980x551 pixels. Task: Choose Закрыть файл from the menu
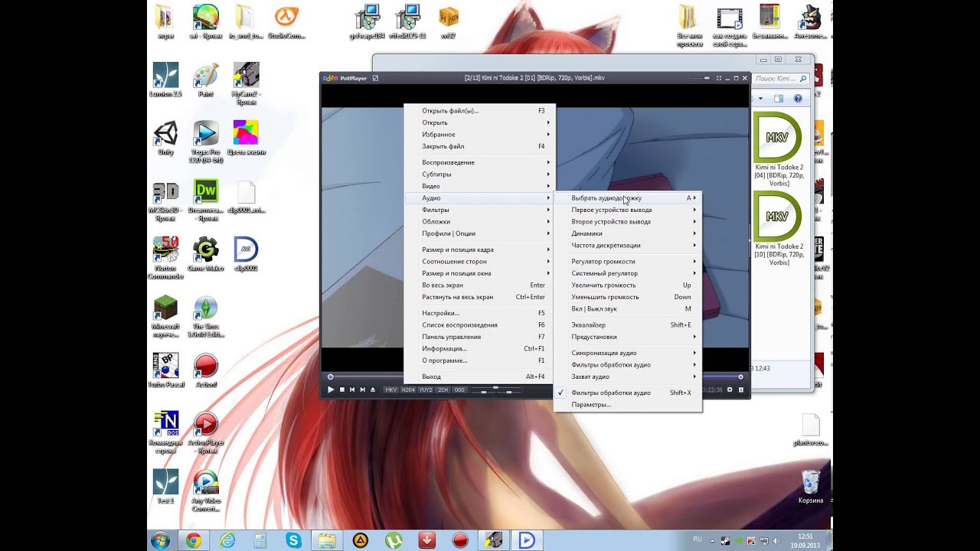point(479,146)
